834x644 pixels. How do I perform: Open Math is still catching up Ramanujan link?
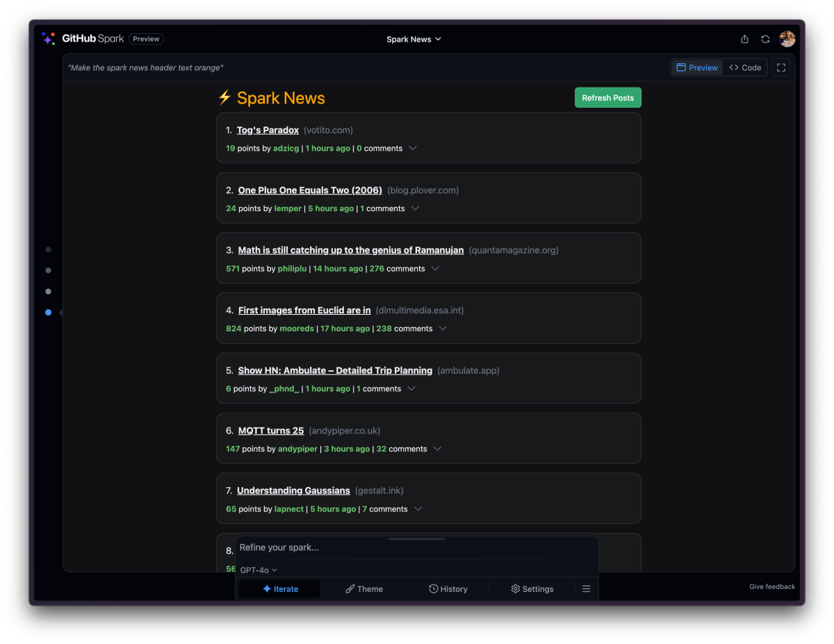point(351,250)
